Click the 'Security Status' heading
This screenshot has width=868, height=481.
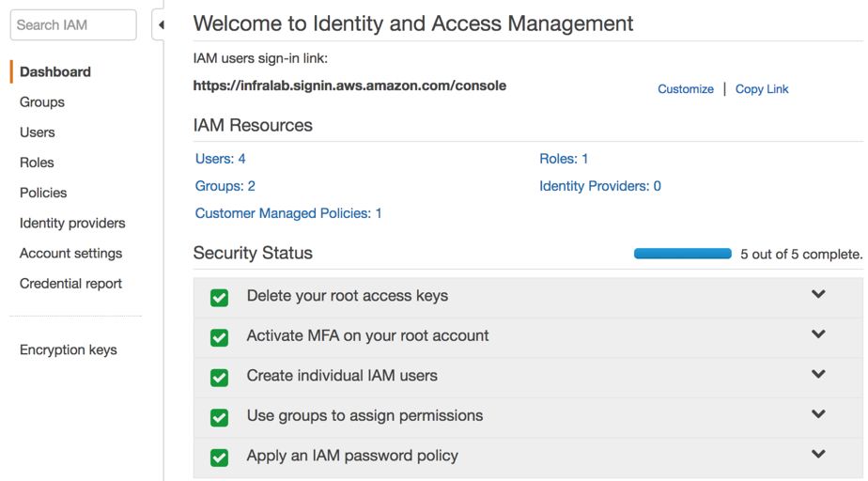coord(253,253)
